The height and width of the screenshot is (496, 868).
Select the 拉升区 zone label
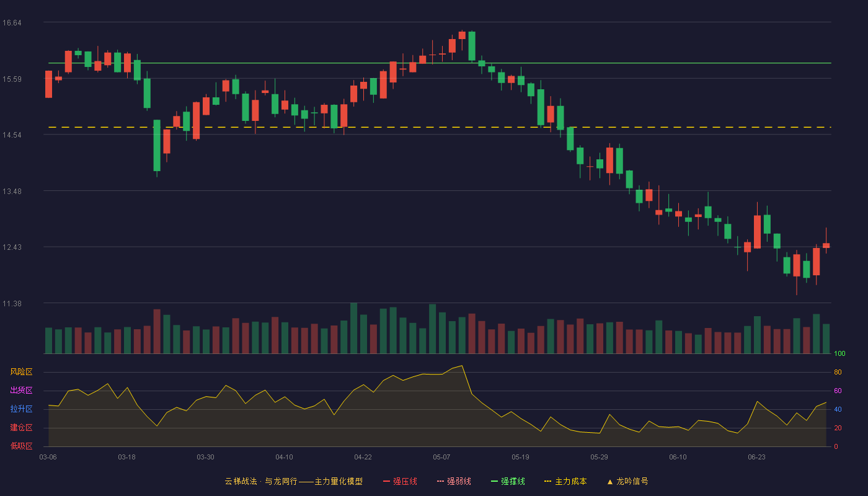(x=21, y=409)
